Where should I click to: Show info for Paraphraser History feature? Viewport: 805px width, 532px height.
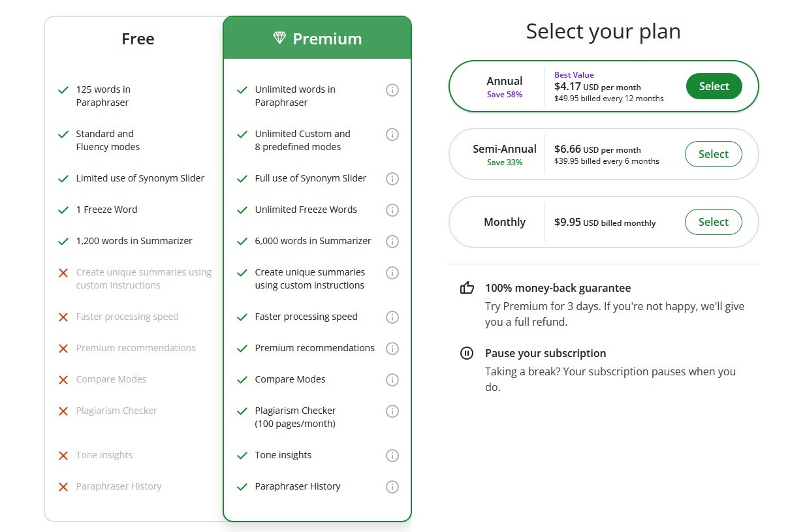[392, 487]
